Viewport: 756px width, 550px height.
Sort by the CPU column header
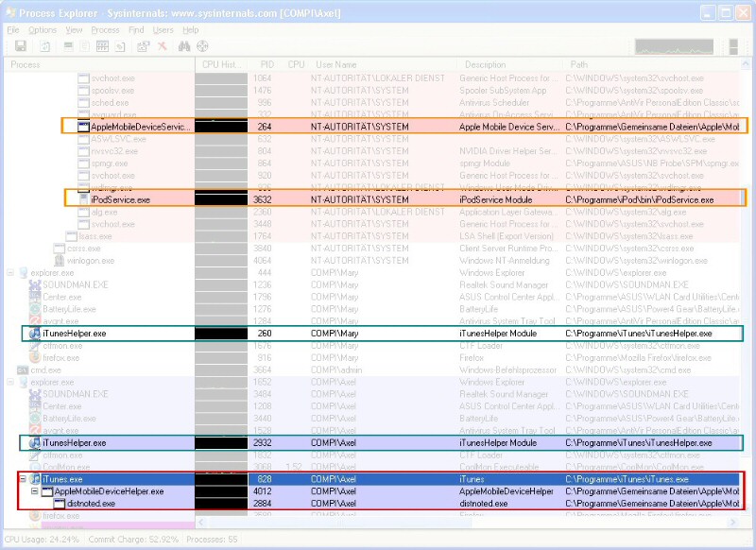pos(295,64)
